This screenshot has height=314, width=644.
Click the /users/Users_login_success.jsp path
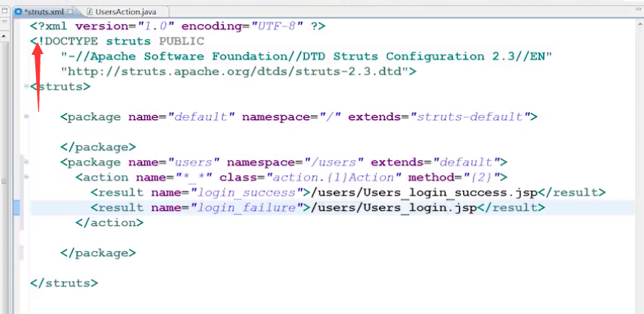click(424, 192)
